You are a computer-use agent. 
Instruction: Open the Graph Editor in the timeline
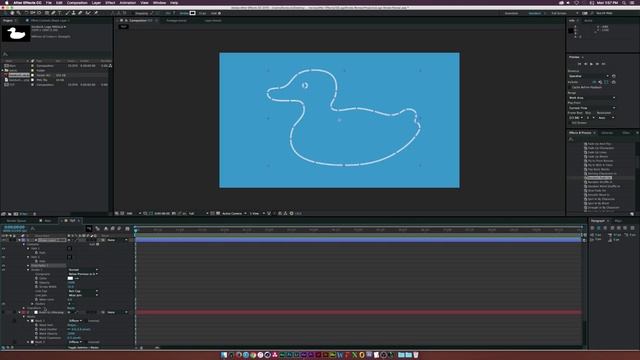127,229
